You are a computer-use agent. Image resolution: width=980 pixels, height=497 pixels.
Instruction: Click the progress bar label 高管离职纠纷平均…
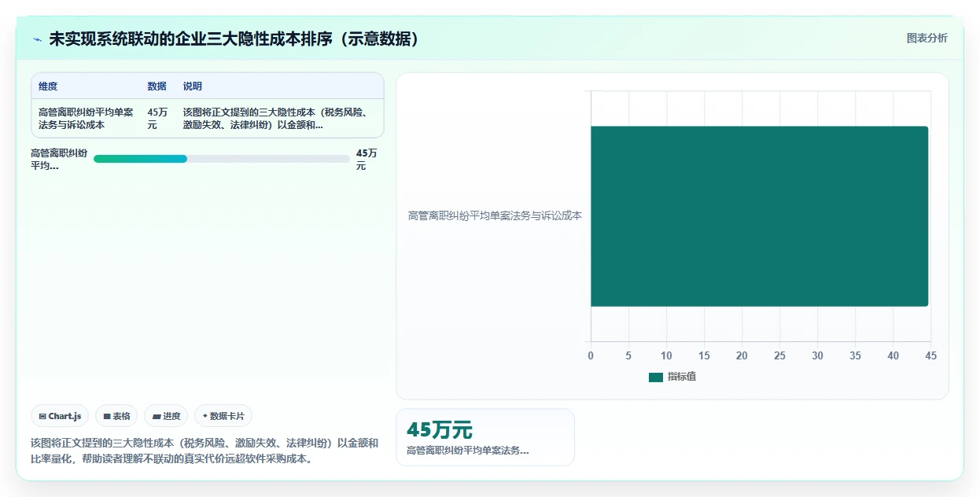59,160
